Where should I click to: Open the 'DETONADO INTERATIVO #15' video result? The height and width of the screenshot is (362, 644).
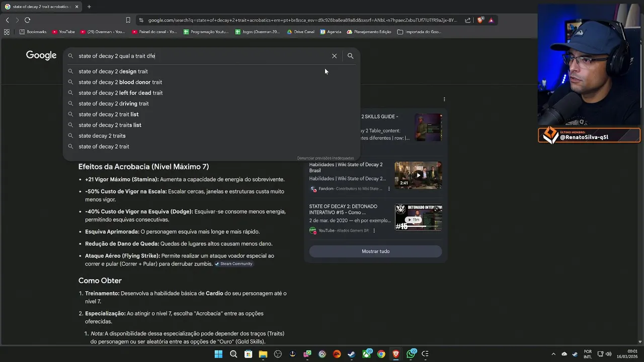pyautogui.click(x=343, y=210)
